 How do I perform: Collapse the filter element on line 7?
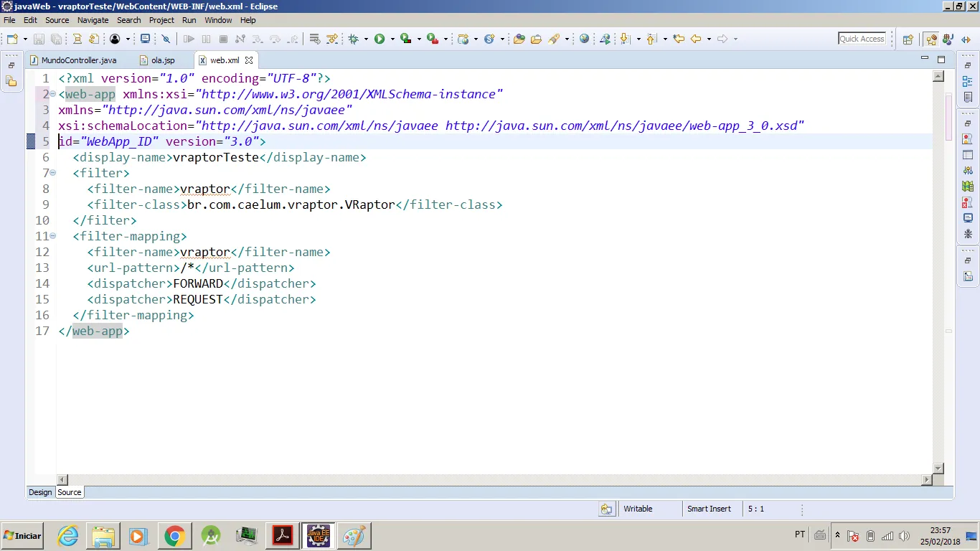[53, 173]
